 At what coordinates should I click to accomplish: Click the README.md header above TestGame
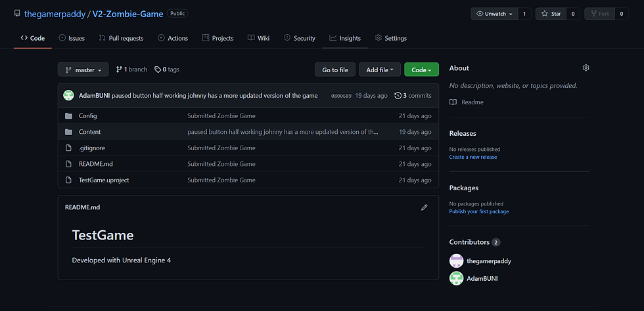tap(83, 207)
